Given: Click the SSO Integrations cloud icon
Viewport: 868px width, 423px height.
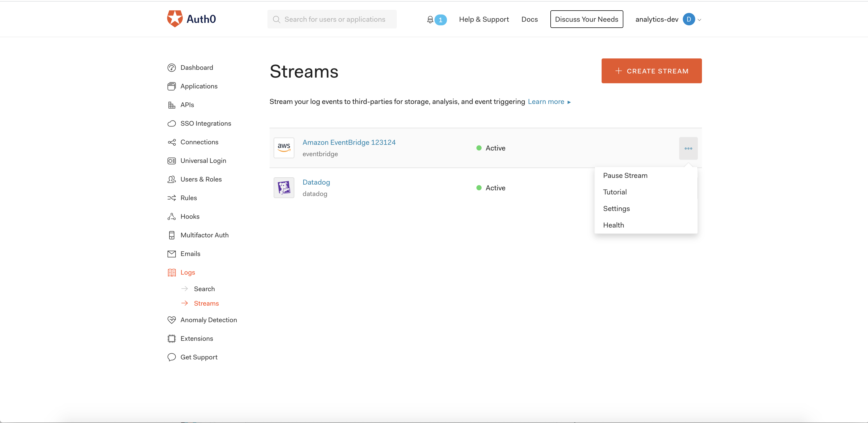Looking at the screenshot, I should point(171,124).
